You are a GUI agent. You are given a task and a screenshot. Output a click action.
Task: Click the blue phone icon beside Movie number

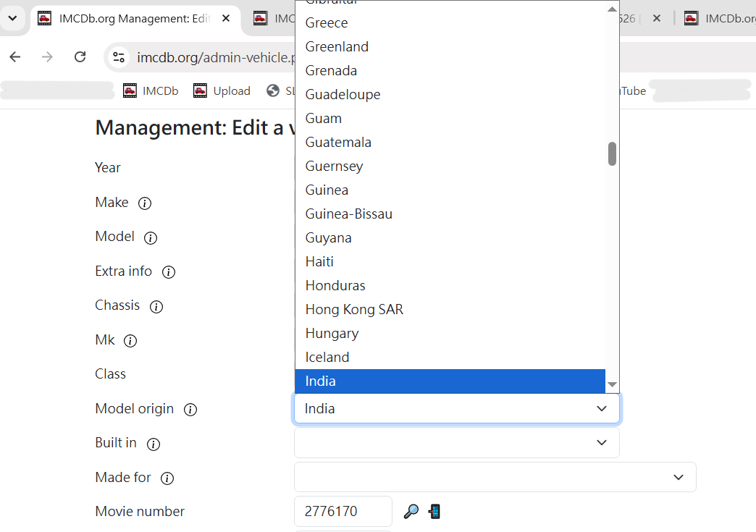[434, 511]
